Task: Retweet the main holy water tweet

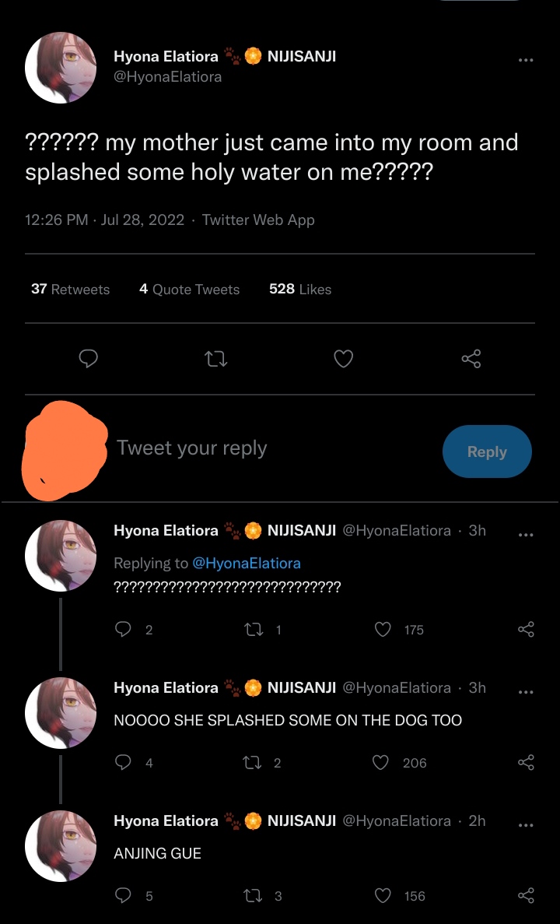Action: (x=215, y=358)
